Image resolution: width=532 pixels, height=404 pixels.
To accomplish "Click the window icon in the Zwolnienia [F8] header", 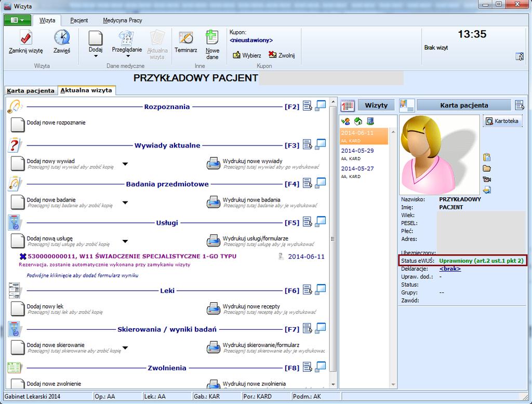I will click(320, 367).
